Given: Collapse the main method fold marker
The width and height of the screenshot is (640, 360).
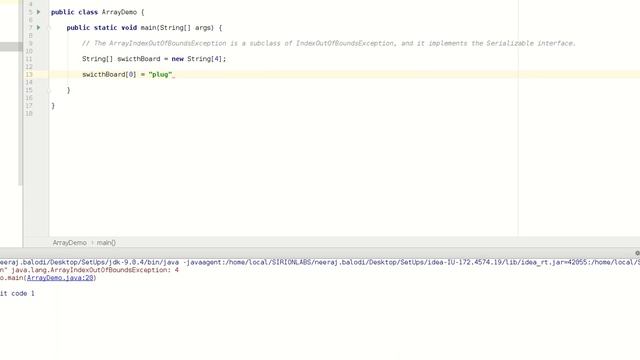Looking at the screenshot, I should 49,28.
